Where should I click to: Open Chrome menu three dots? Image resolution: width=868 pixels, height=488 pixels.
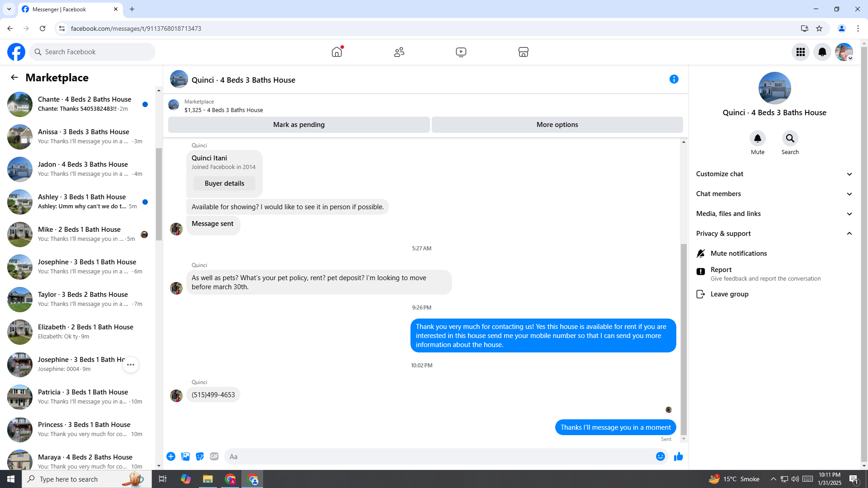(x=858, y=28)
